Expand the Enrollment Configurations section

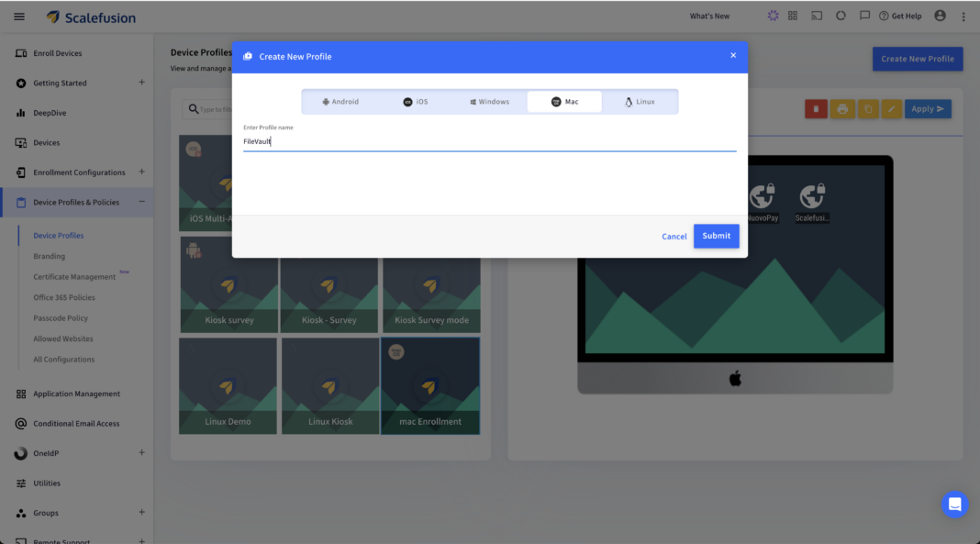[x=142, y=172]
